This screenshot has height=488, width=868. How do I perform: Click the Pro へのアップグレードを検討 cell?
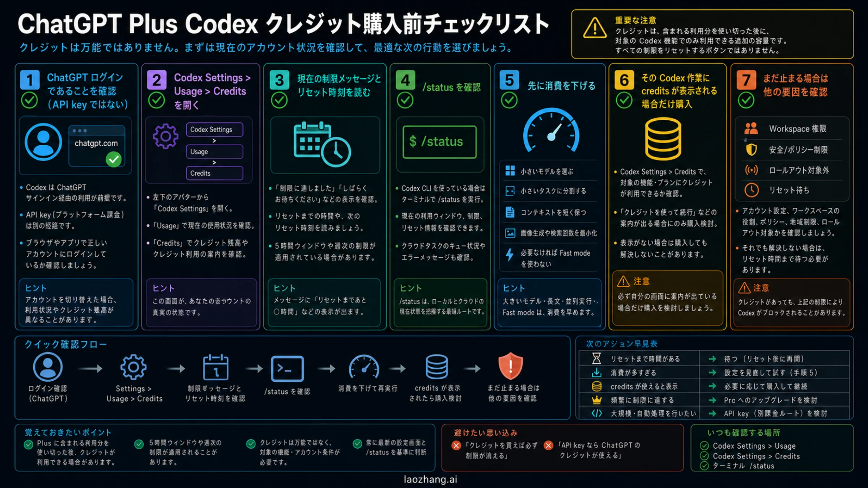tap(774, 400)
